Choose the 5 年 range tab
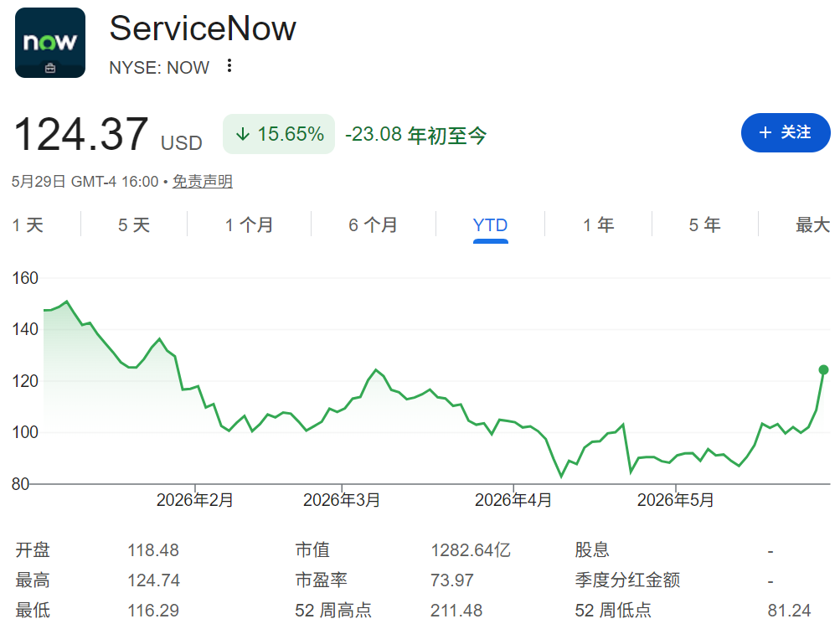 coord(705,225)
